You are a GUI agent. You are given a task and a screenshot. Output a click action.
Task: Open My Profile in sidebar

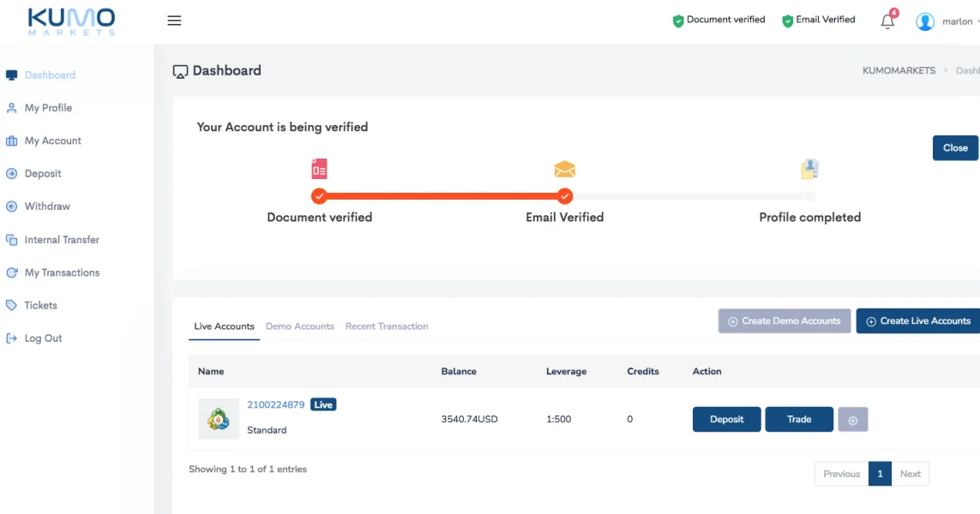click(48, 108)
